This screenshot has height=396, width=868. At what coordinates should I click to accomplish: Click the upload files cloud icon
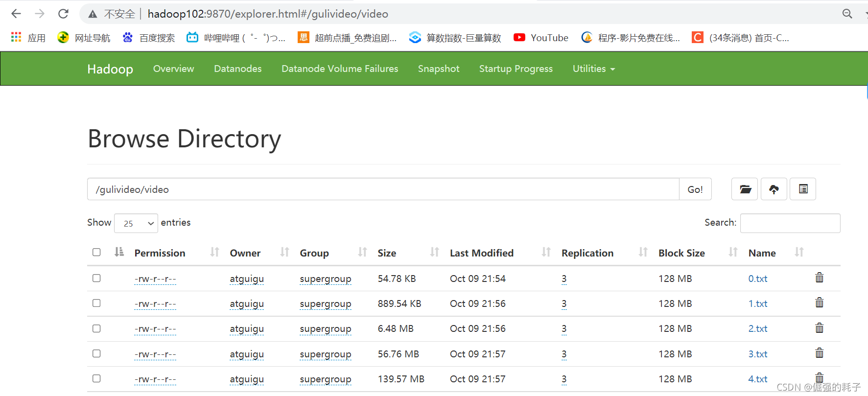774,189
